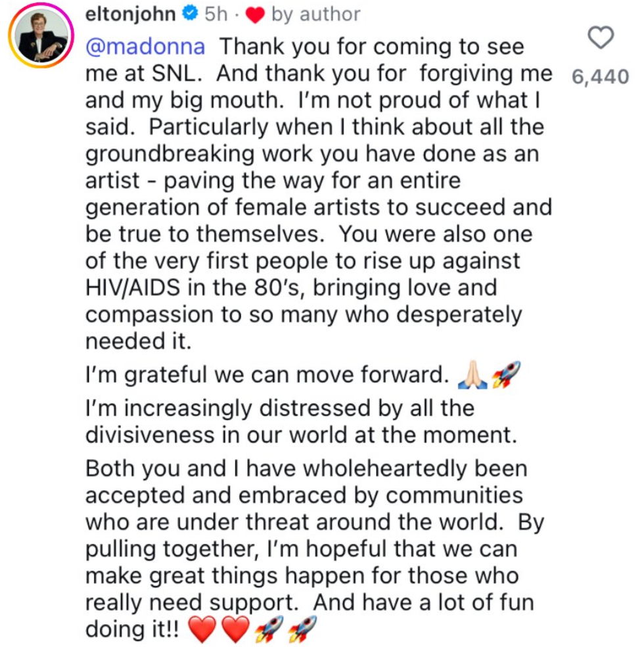Image resolution: width=644 pixels, height=647 pixels.
Task: Click the blue verified badge
Action: click(x=190, y=14)
